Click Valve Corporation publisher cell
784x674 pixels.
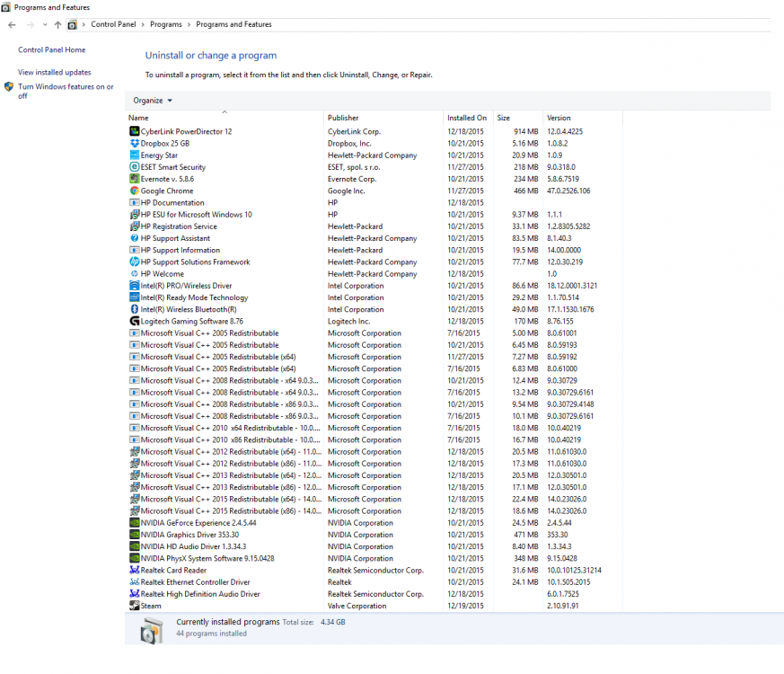[357, 606]
